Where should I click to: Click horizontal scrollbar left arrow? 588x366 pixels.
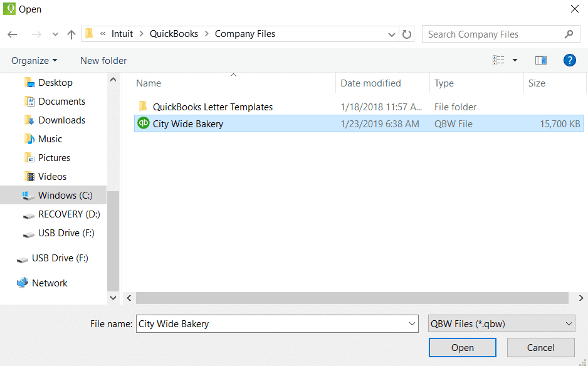[129, 298]
